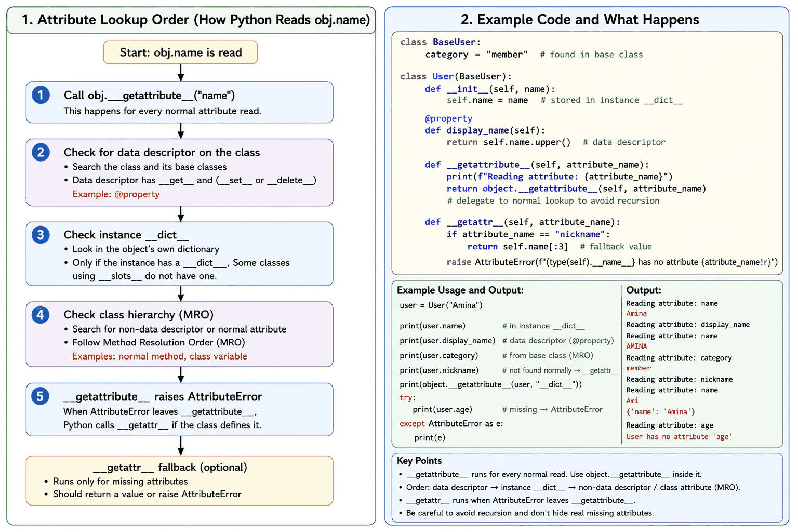Select 'def display_name(self):' line
This screenshot has height=532, width=798.
[x=485, y=130]
